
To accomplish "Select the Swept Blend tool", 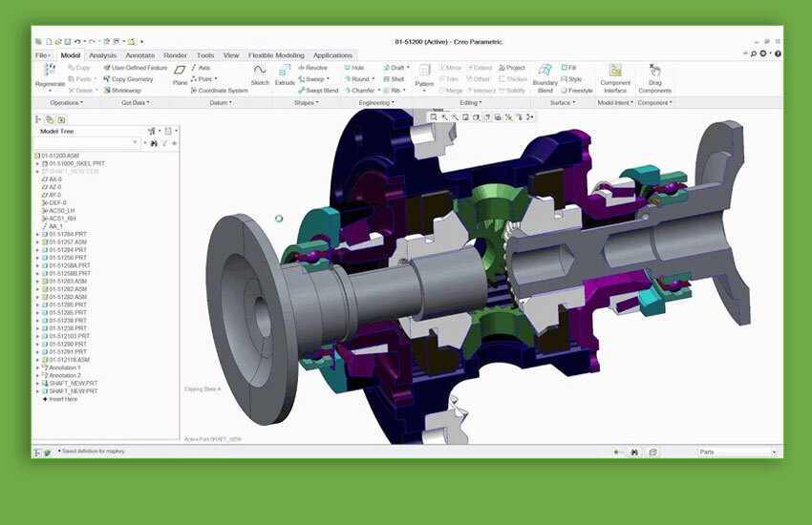I will point(318,91).
